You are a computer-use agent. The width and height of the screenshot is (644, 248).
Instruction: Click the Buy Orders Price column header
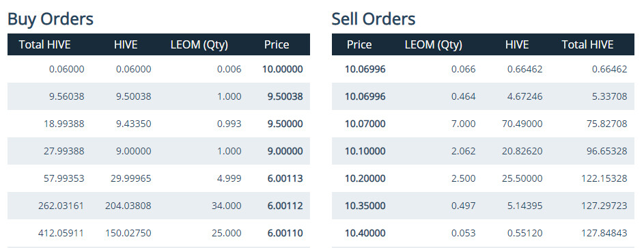click(x=277, y=44)
